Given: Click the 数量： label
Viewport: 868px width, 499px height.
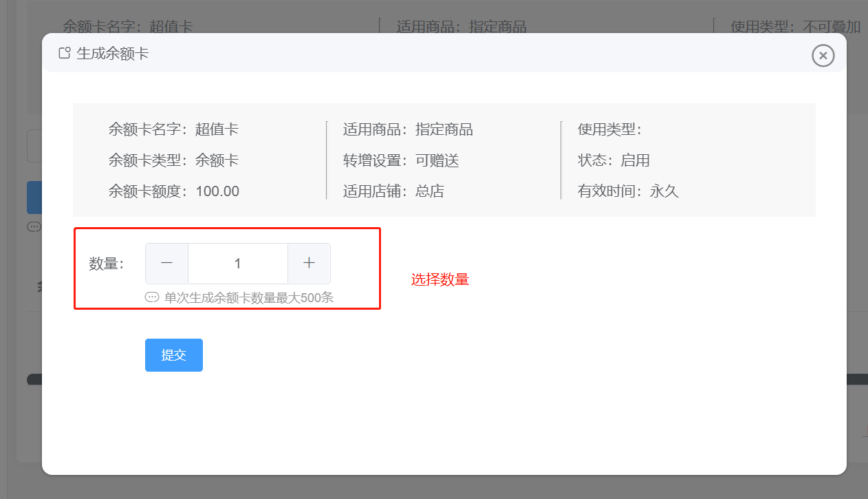Looking at the screenshot, I should (x=106, y=263).
